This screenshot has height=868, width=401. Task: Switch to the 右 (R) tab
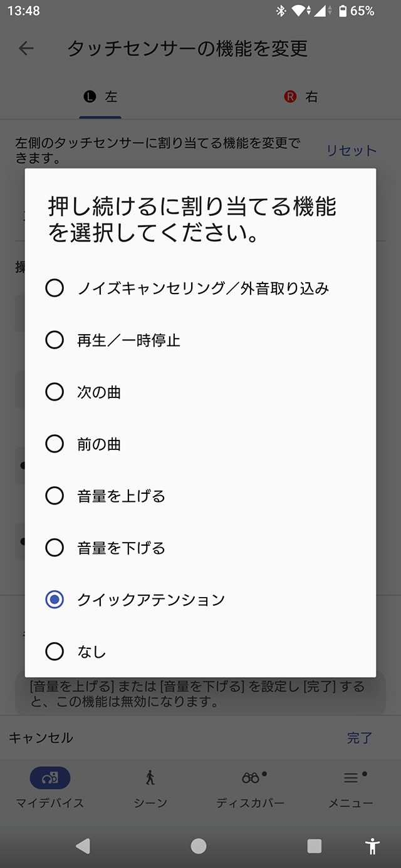[x=301, y=97]
